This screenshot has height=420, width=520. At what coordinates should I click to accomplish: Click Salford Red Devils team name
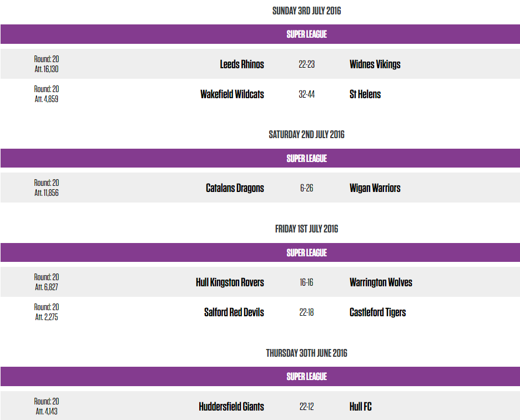point(234,312)
